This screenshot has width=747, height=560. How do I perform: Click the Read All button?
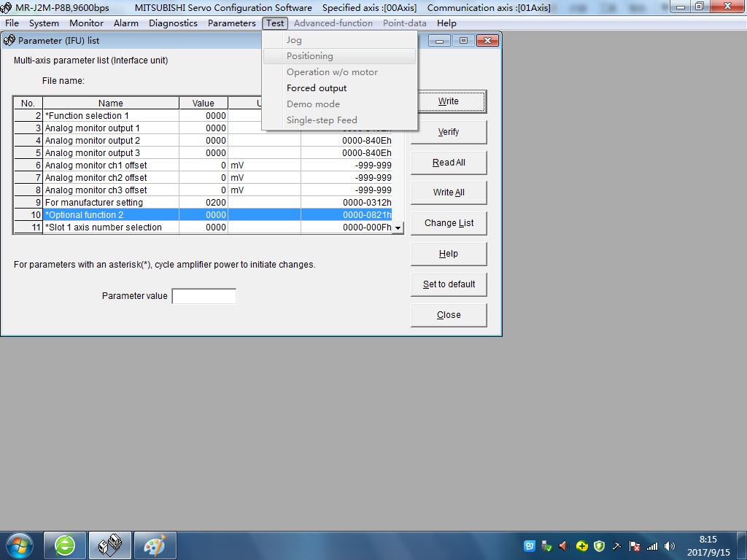(x=448, y=163)
